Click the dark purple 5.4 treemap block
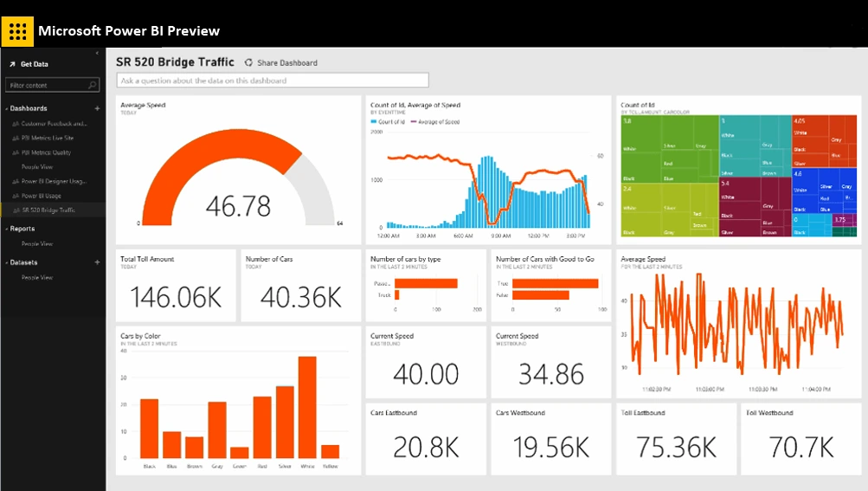The height and width of the screenshot is (491, 868). pos(755,207)
